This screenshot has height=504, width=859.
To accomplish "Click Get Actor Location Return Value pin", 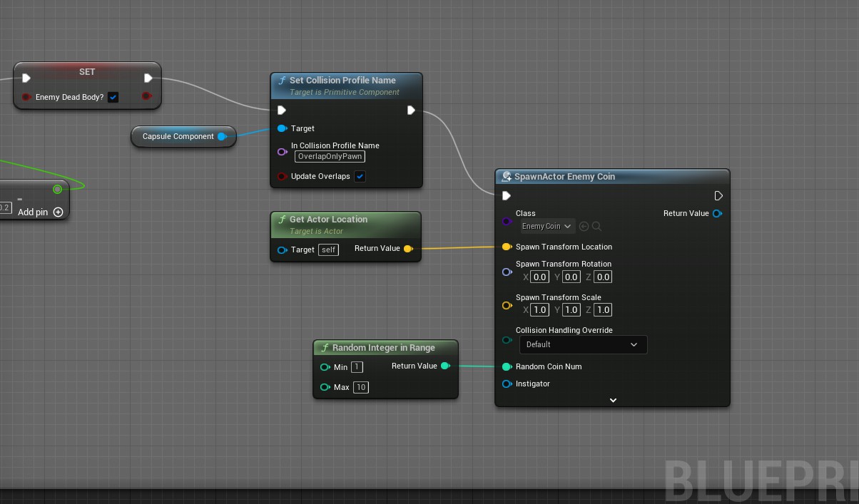I will click(408, 249).
